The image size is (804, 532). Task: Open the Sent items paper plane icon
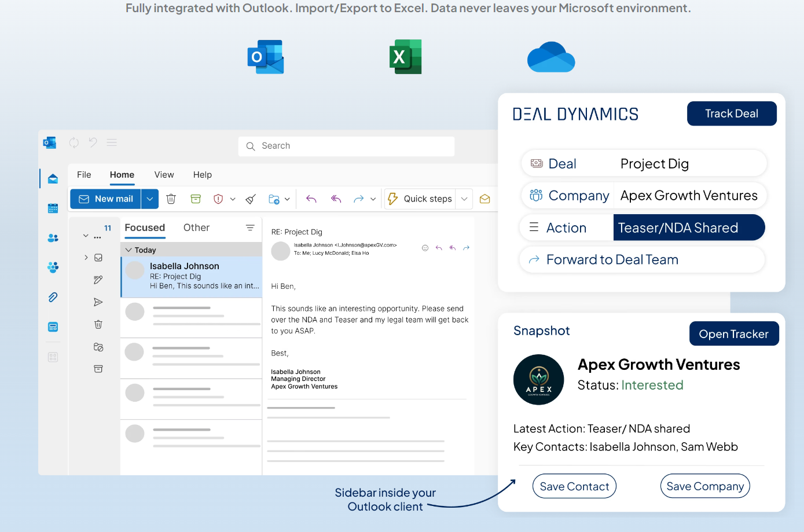[x=98, y=302]
